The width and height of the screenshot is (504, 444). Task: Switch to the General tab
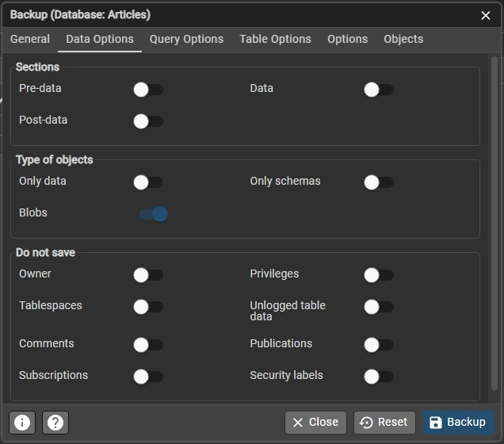pyautogui.click(x=30, y=39)
